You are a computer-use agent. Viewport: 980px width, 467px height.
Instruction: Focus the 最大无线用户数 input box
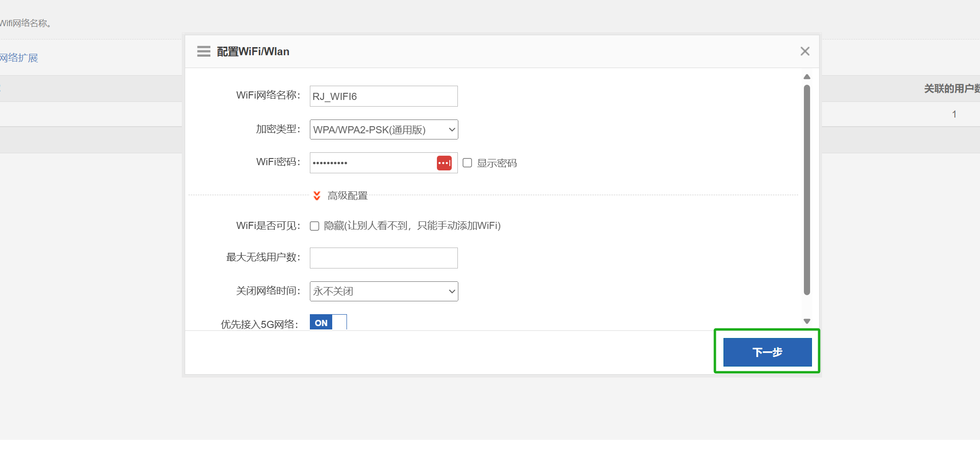[384, 258]
